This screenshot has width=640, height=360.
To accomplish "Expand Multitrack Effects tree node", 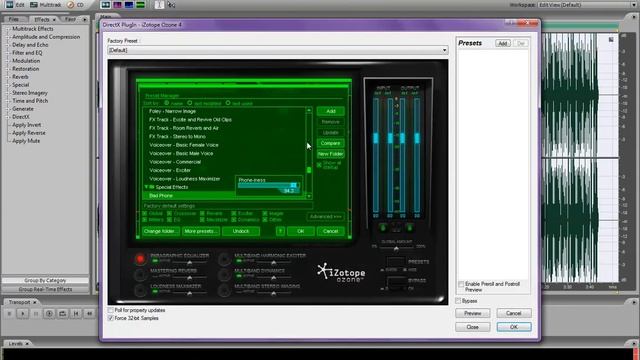I will coord(7,29).
